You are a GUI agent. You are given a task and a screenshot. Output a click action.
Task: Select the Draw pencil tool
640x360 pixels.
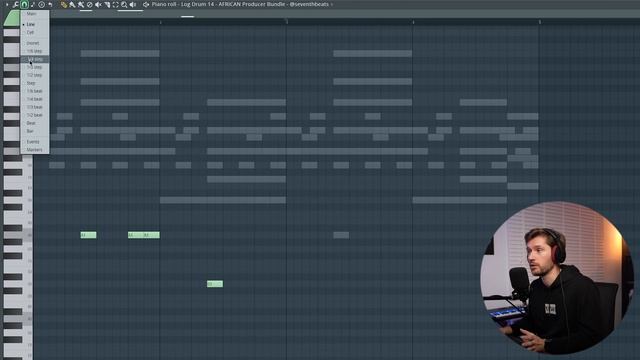[x=64, y=4]
